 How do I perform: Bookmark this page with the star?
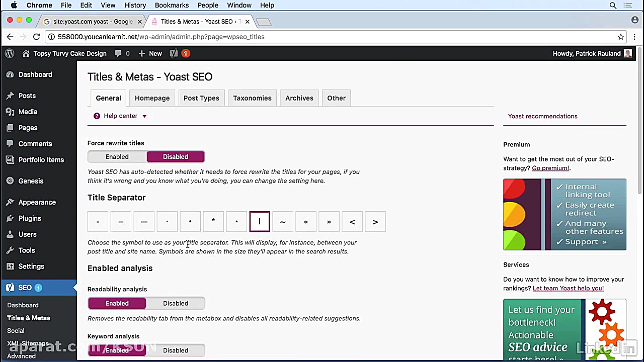[621, 37]
